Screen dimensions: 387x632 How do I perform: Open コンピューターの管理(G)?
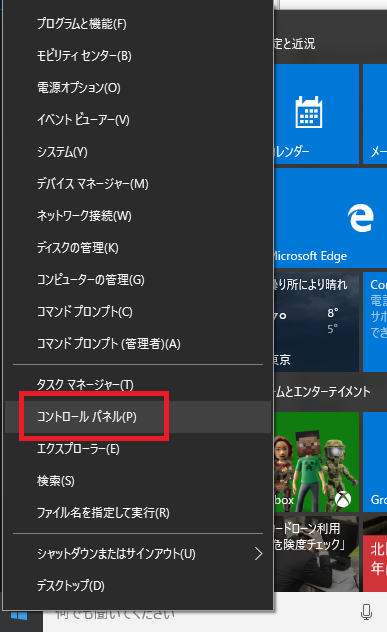click(138, 280)
